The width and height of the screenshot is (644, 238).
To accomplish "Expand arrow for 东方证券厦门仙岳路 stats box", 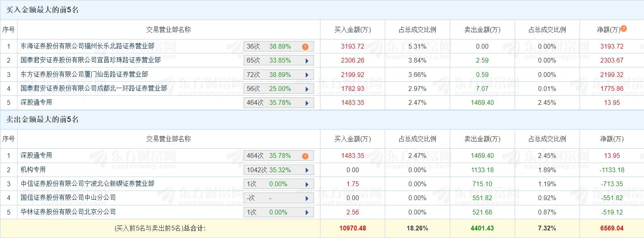I will tap(307, 75).
